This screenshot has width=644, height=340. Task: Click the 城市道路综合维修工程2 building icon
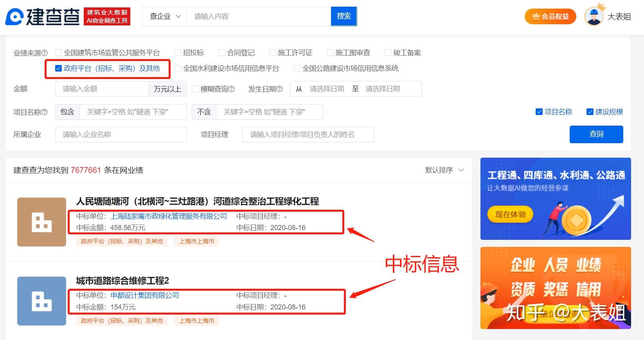click(x=41, y=301)
